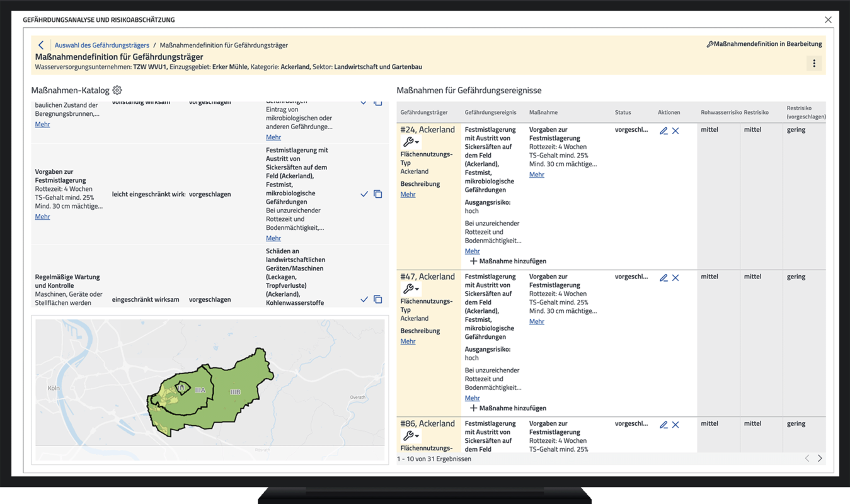The image size is (850, 504).
Task: Open Maßnahmen-Katalog gear settings
Action: [117, 91]
